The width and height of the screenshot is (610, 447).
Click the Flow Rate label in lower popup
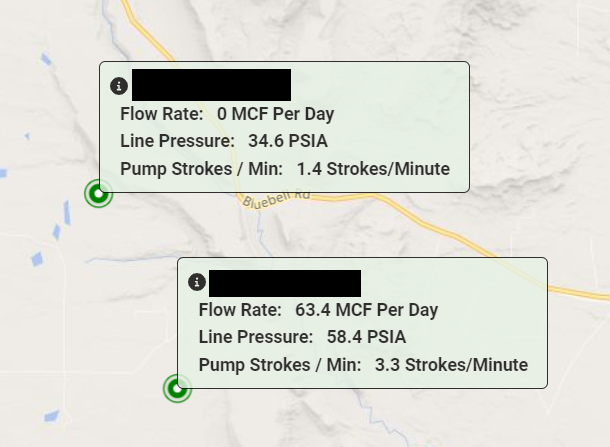240,310
